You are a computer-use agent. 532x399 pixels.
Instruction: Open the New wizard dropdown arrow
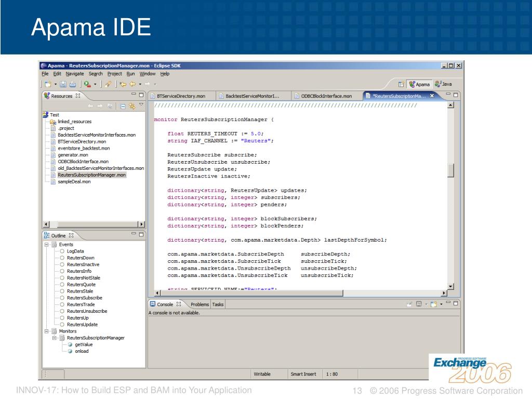(55, 84)
